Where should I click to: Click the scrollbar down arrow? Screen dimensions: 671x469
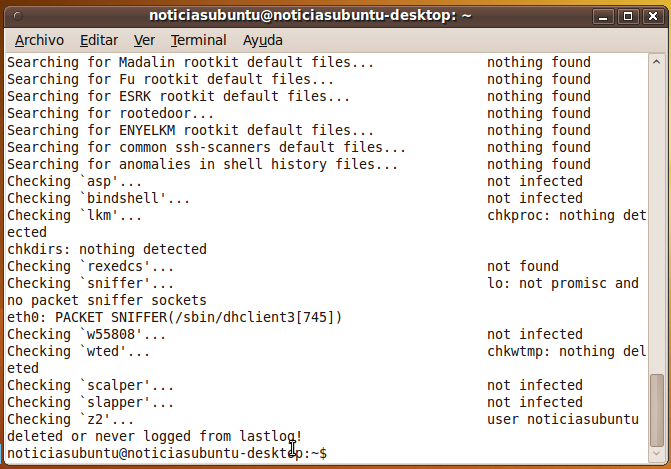point(656,453)
